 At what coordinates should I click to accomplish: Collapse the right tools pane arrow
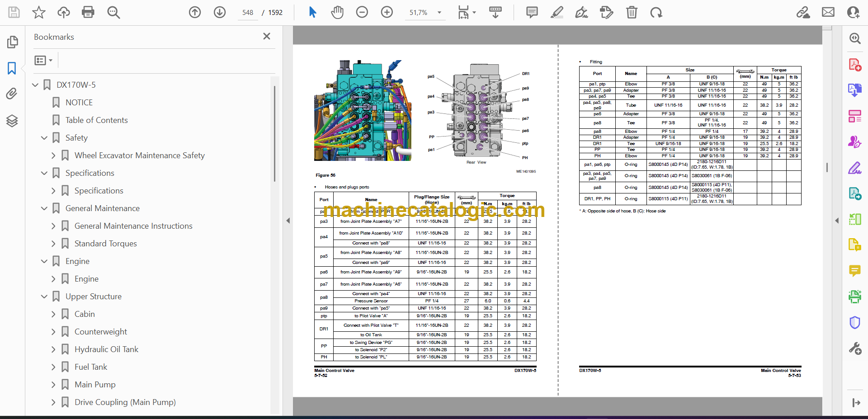tap(837, 221)
